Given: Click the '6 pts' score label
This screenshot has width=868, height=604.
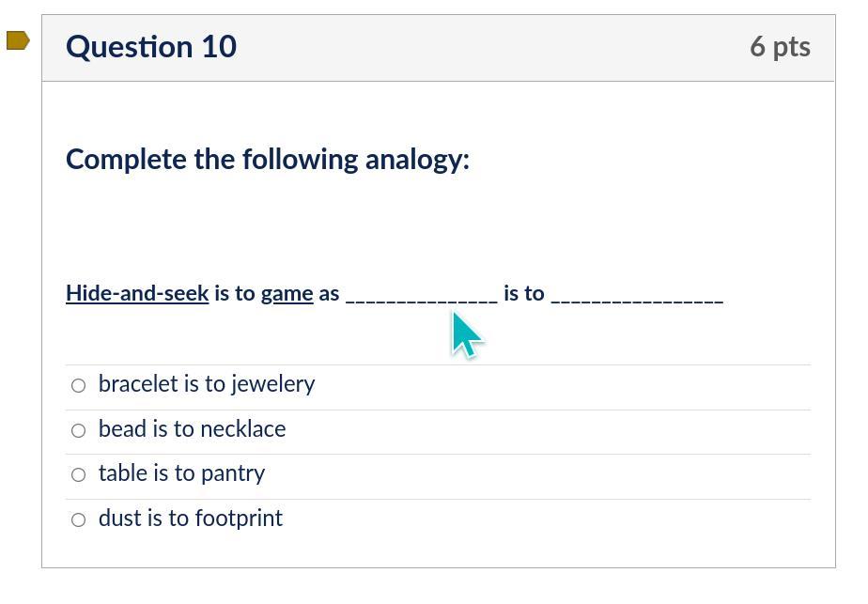Looking at the screenshot, I should (780, 47).
